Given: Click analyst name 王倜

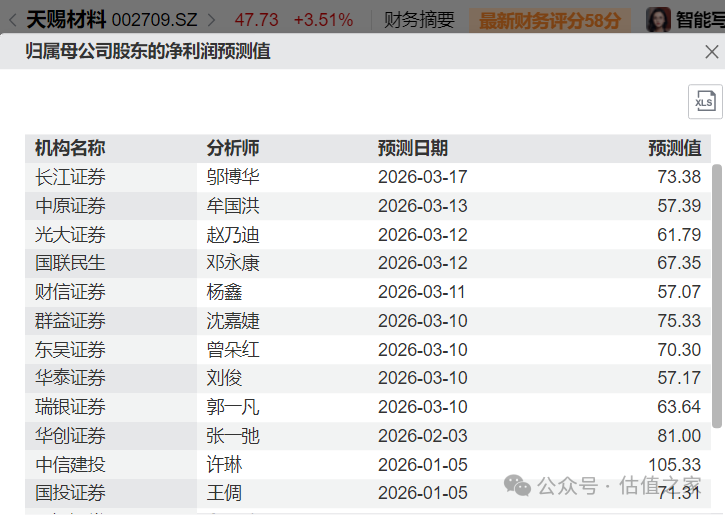Looking at the screenshot, I should (x=224, y=493).
